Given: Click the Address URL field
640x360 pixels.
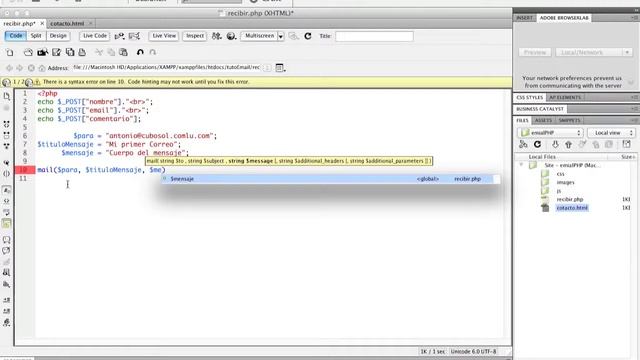Looking at the screenshot, I should click(166, 67).
